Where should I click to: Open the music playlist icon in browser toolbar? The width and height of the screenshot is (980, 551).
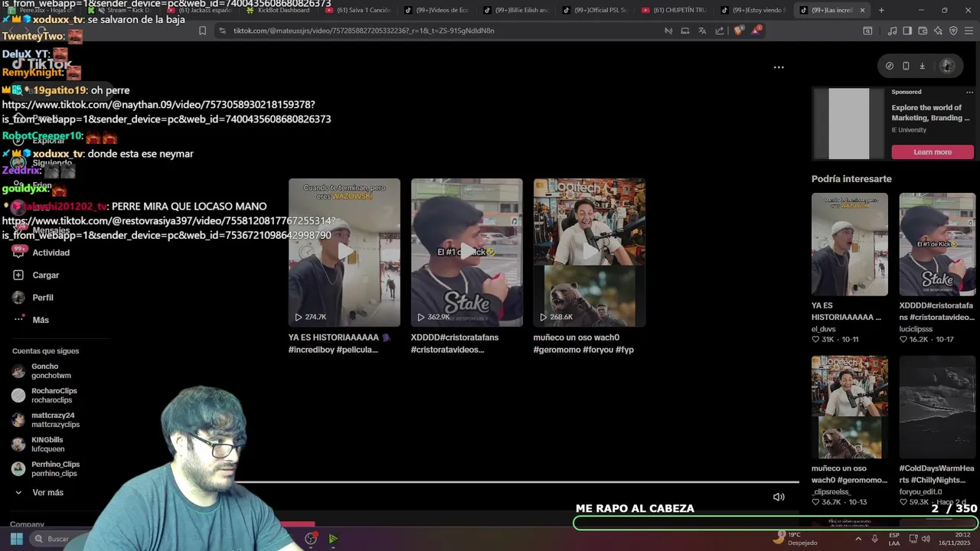pos(892,31)
